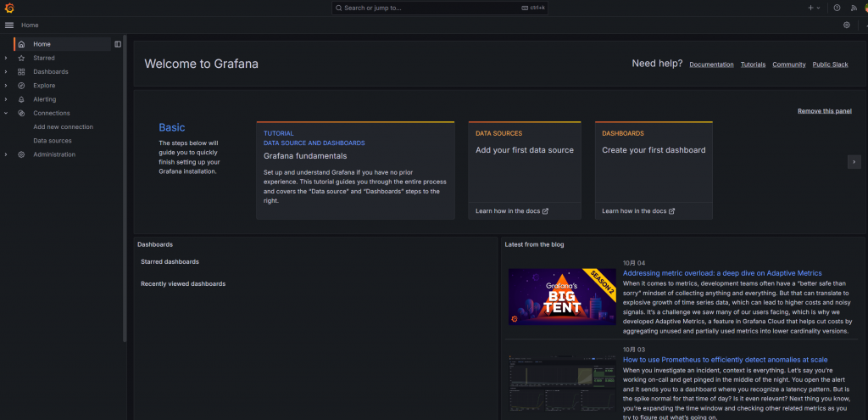The height and width of the screenshot is (420, 868).
Task: Click the Starred star icon
Action: tap(21, 59)
